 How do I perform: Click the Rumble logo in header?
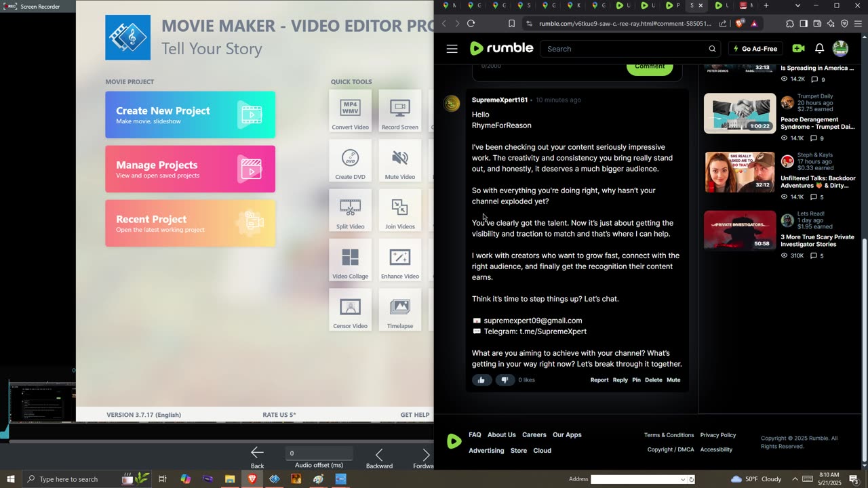tap(502, 48)
